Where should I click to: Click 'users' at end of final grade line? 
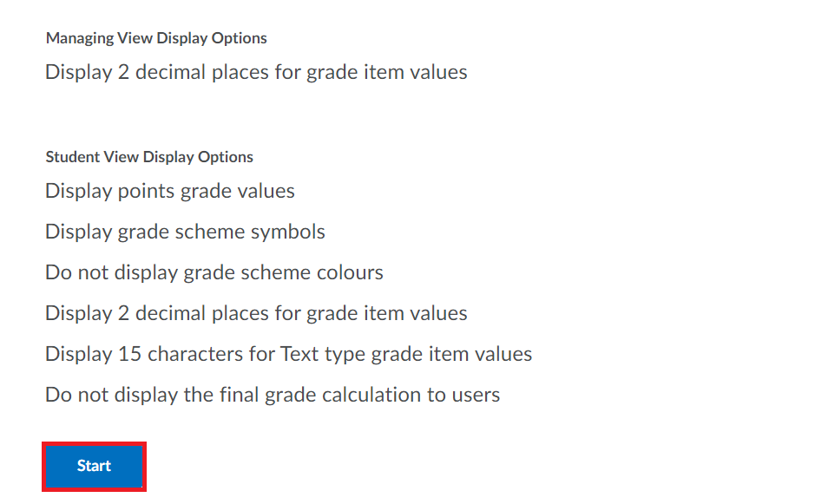(476, 396)
